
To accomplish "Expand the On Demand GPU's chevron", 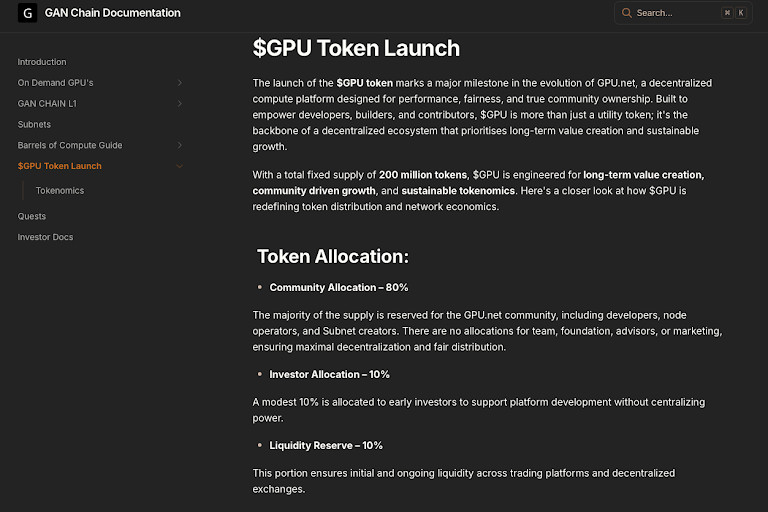I will point(180,83).
